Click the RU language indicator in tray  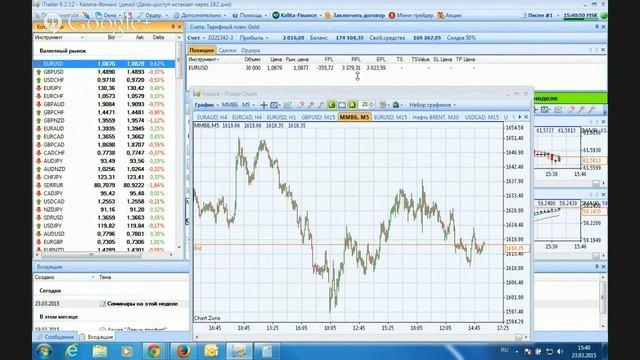504,350
